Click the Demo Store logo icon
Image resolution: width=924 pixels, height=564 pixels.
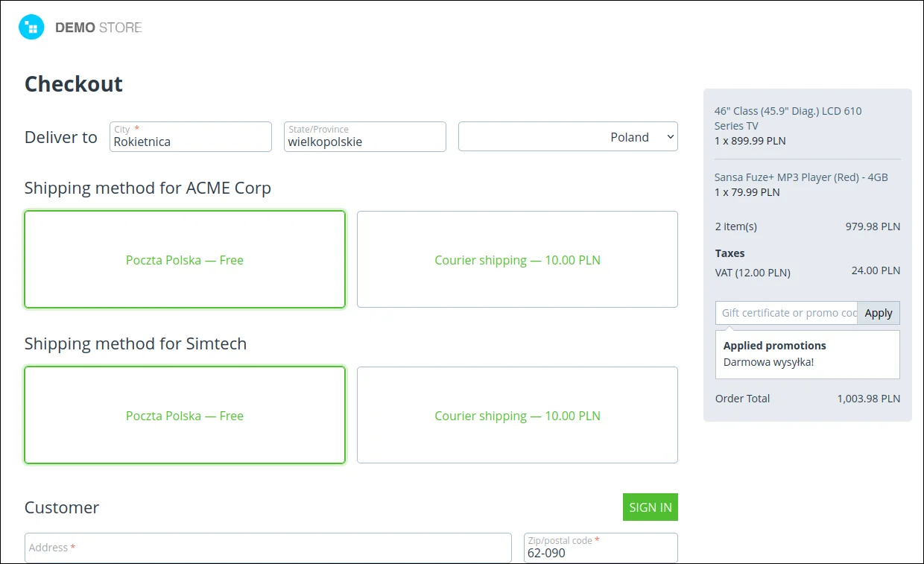pos(31,28)
